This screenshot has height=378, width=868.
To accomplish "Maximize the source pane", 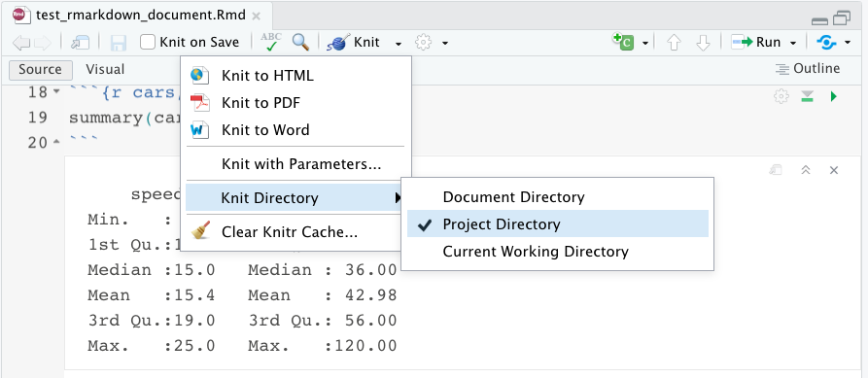I will coord(842,18).
